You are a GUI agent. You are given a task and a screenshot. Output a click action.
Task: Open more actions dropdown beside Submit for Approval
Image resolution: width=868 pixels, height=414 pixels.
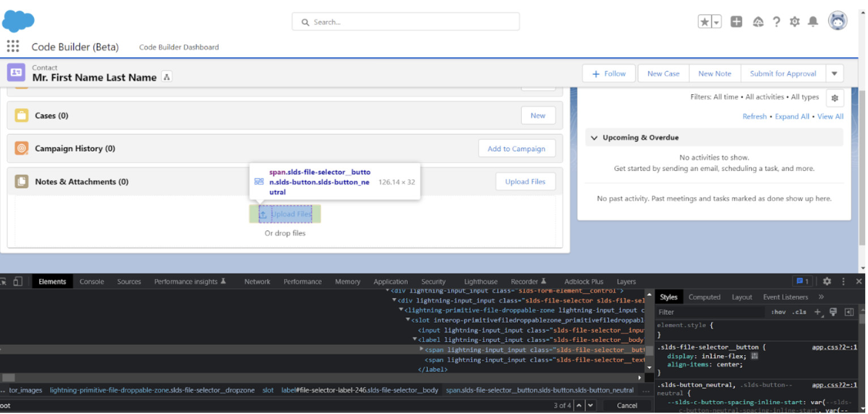[x=834, y=74]
